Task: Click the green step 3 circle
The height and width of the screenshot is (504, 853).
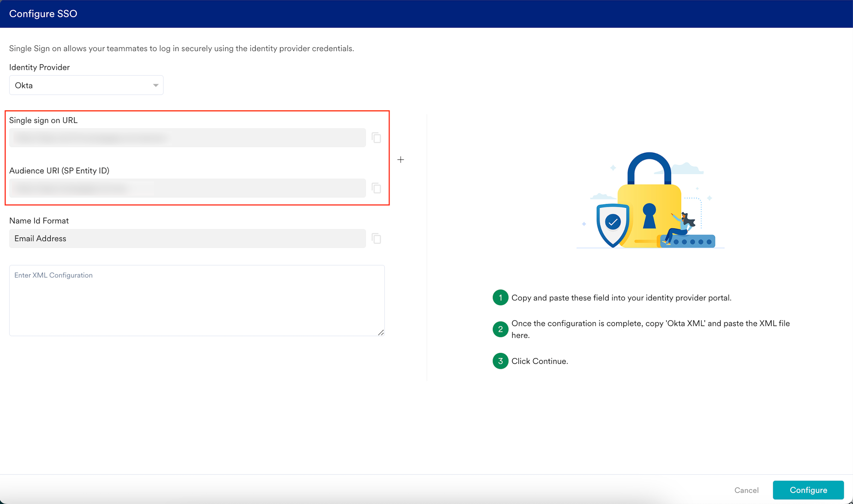Action: pos(500,361)
